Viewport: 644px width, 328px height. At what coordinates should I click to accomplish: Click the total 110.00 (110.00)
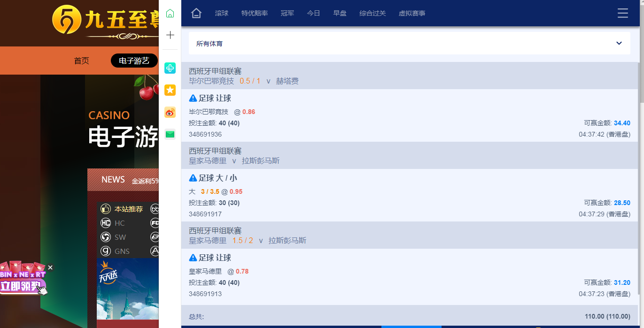(x=607, y=316)
